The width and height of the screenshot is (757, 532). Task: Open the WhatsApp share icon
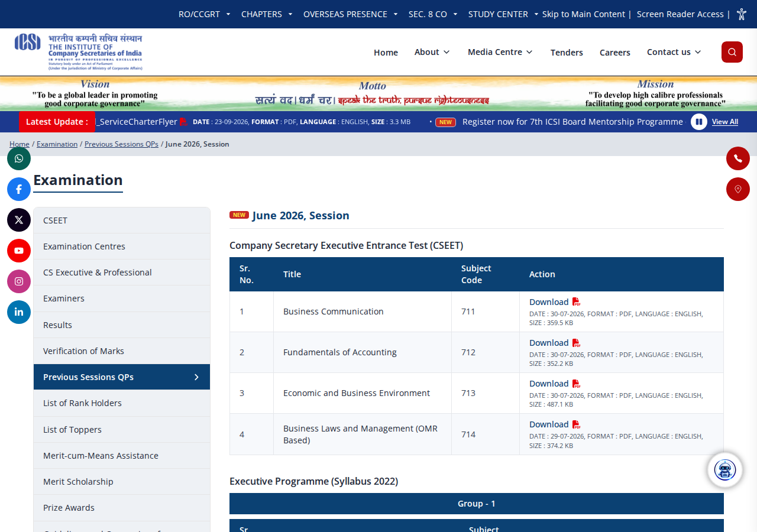[x=19, y=158]
